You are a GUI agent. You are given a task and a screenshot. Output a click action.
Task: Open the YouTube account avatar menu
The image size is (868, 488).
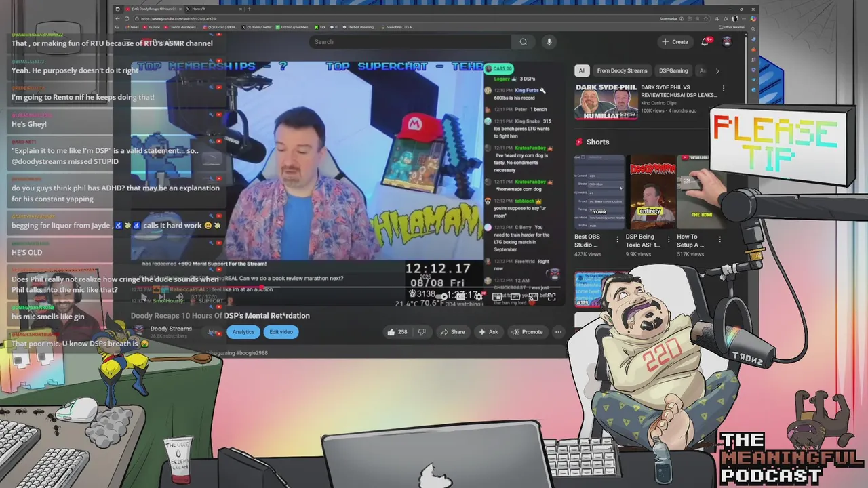click(727, 42)
